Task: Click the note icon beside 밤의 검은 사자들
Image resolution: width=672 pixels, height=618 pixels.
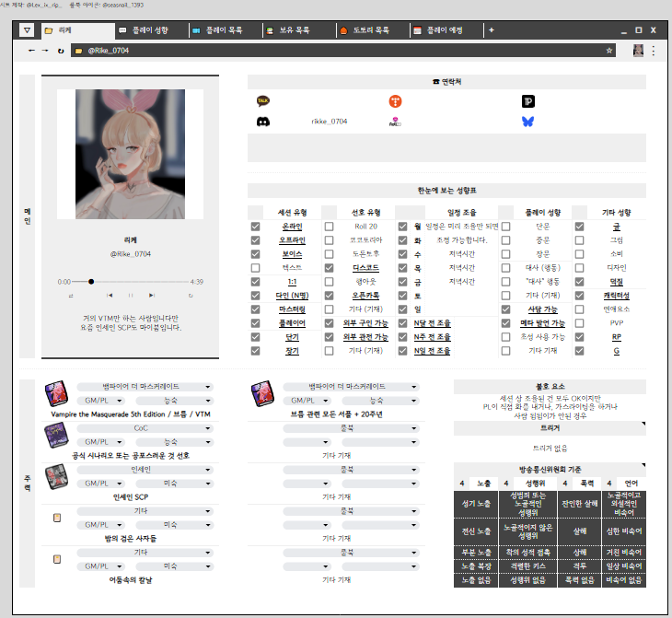Action: click(x=57, y=518)
